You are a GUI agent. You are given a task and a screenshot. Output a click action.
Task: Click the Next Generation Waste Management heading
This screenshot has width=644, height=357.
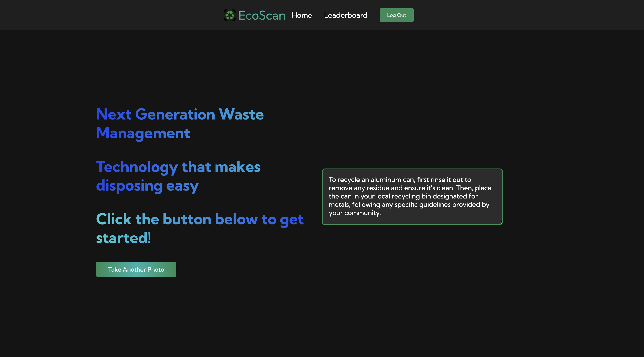180,124
